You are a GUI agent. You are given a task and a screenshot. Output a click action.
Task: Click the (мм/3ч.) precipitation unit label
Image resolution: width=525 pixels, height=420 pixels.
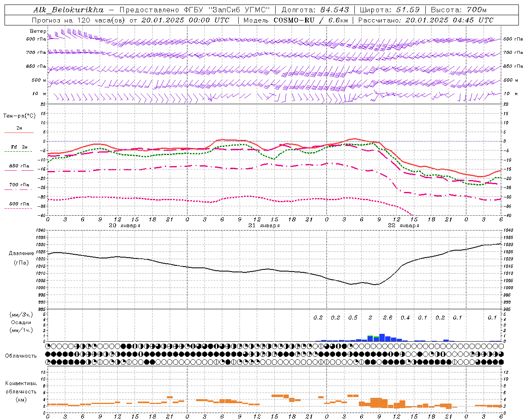[21, 315]
